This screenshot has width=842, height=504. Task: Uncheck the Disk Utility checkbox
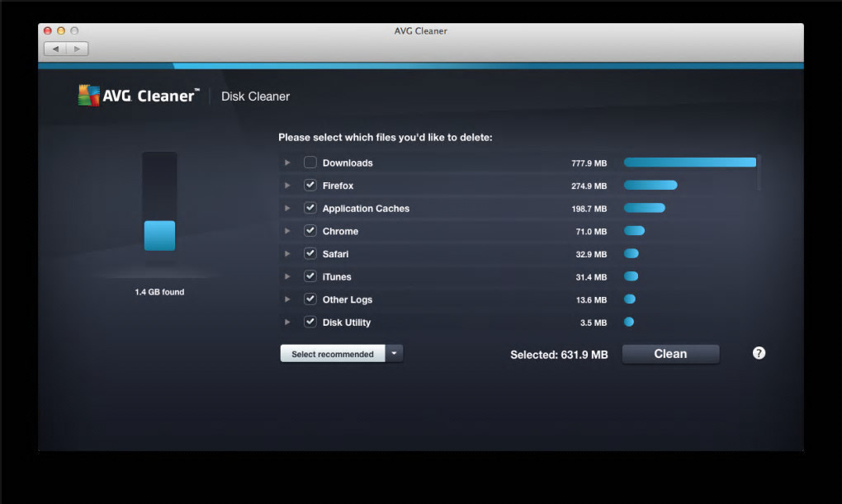click(x=310, y=322)
